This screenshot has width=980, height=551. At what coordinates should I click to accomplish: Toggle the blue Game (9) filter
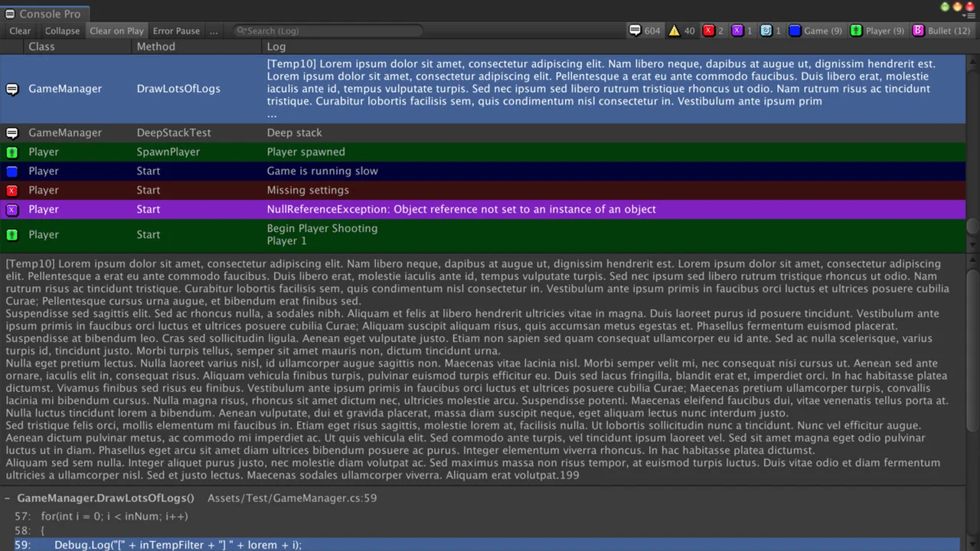click(x=815, y=31)
